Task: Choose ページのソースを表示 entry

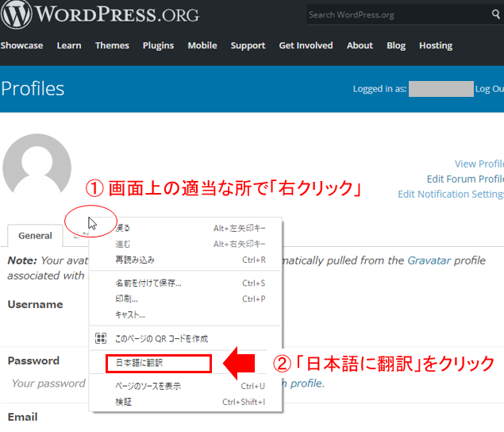Action: pyautogui.click(x=186, y=386)
